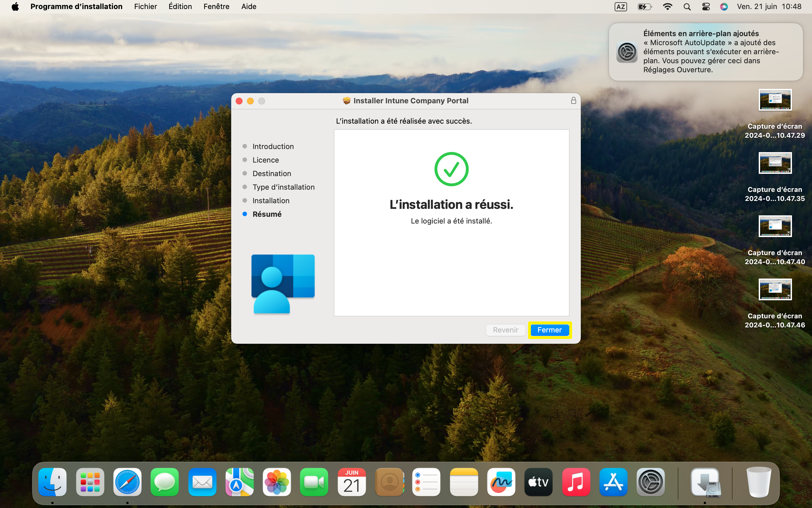Click the package icon beside the installer title
This screenshot has height=508, width=812.
click(x=347, y=100)
